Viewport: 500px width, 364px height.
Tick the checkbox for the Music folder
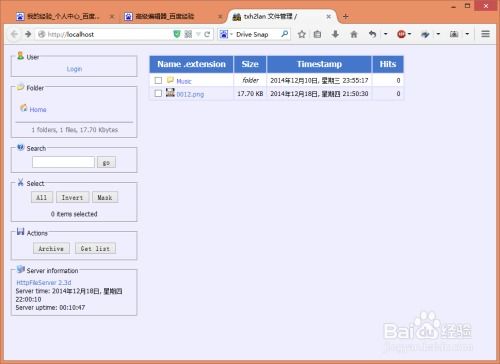click(x=158, y=80)
